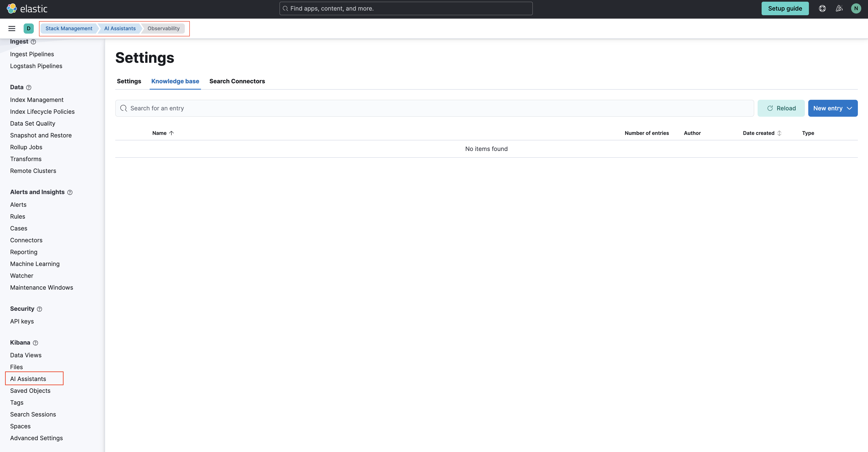
Task: Click the Ingest section help icon
Action: point(33,42)
